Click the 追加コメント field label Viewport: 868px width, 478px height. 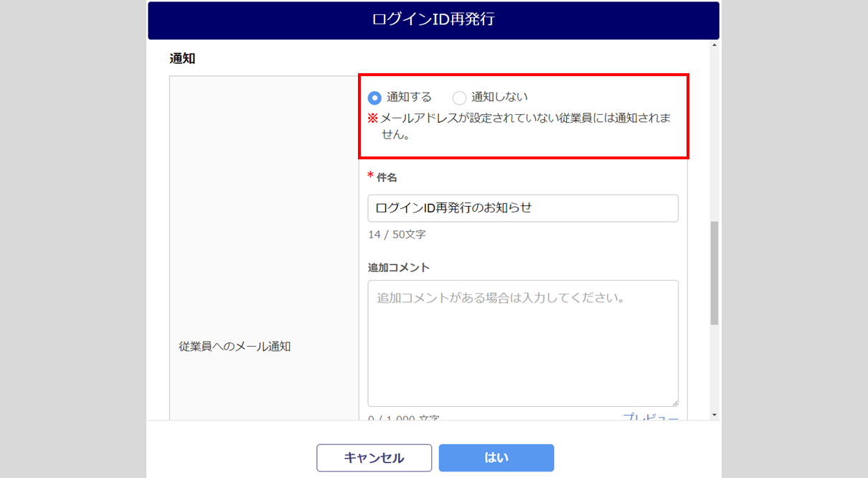point(399,267)
